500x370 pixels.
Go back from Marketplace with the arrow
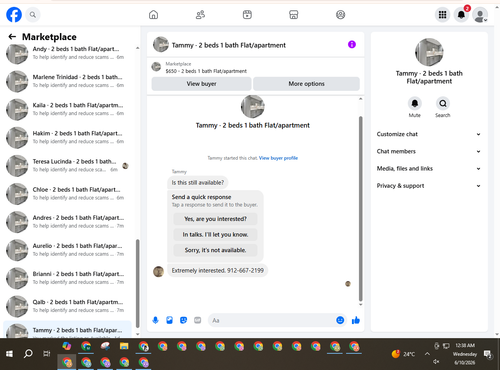point(12,37)
